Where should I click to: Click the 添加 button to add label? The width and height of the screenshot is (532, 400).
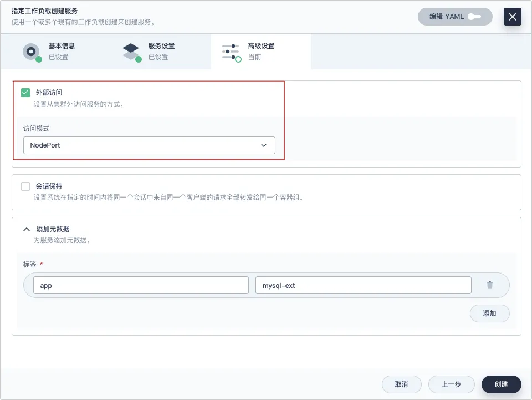(x=489, y=313)
